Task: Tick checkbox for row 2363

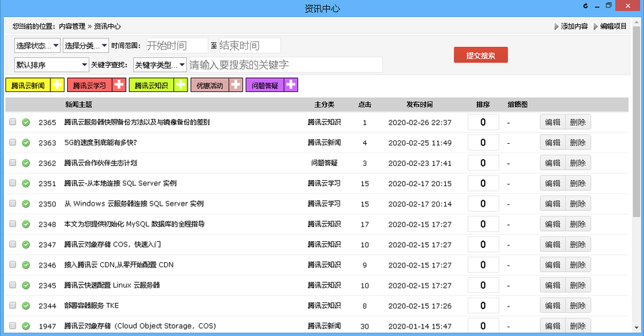Action: coord(13,142)
